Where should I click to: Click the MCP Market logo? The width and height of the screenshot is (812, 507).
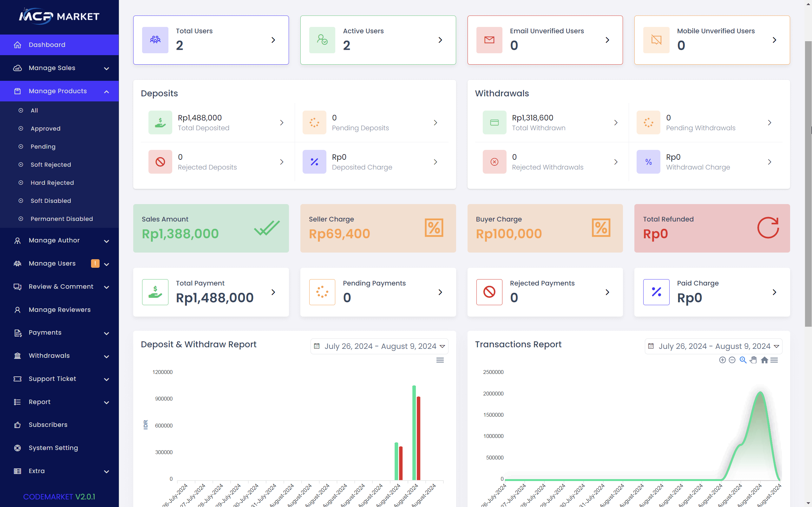[59, 16]
